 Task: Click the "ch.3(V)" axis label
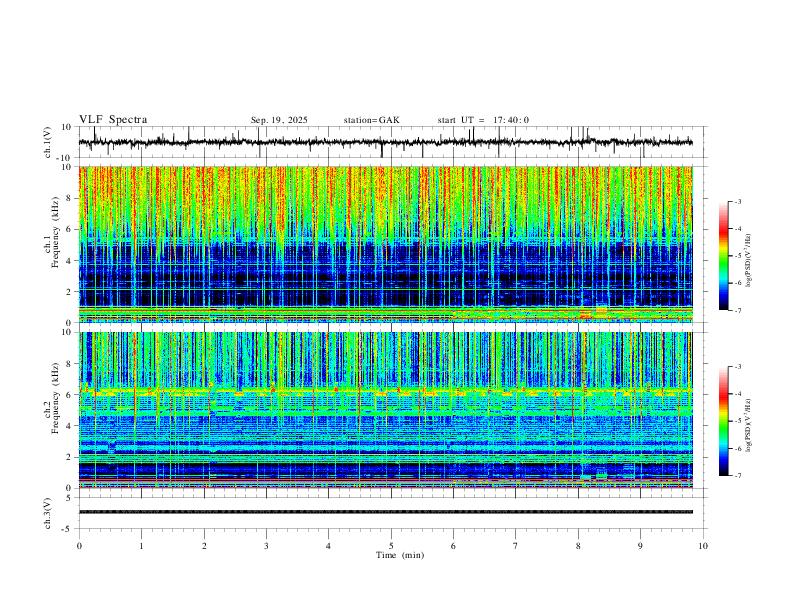pyautogui.click(x=48, y=513)
